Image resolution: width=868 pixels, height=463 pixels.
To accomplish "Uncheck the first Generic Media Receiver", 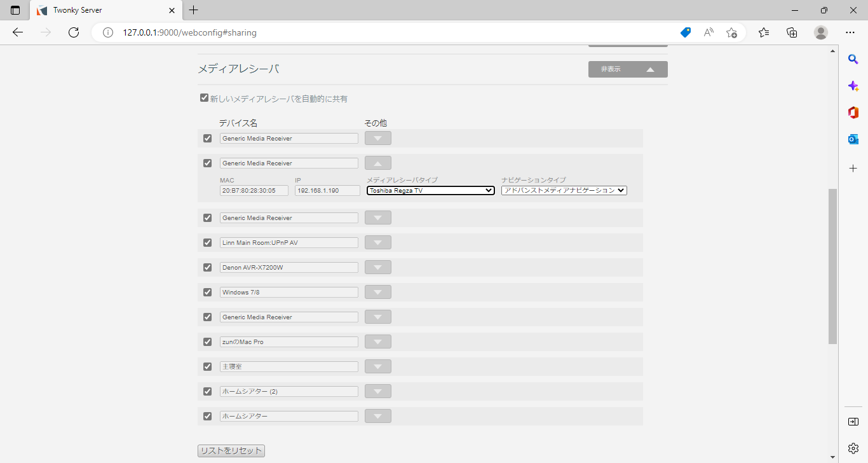I will pyautogui.click(x=207, y=138).
